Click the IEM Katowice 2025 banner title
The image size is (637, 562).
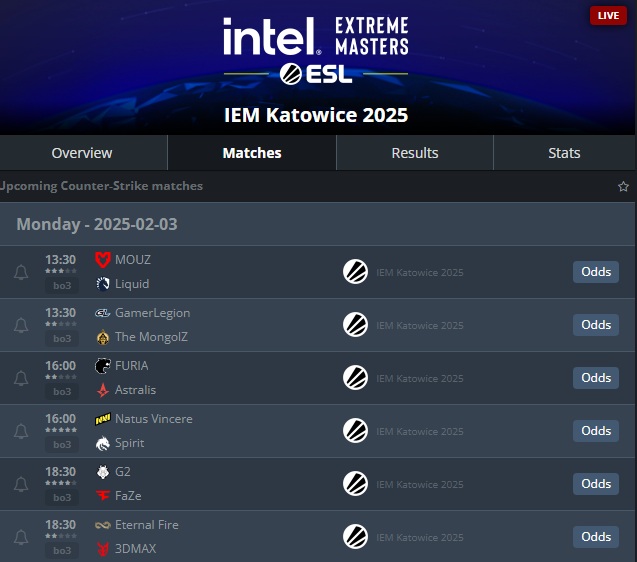point(316,115)
